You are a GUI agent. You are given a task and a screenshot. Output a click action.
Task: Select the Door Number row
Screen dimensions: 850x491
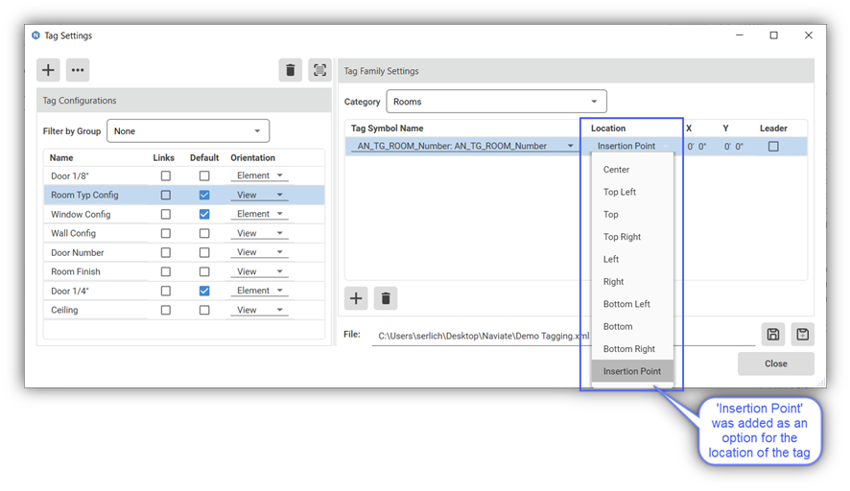click(184, 253)
